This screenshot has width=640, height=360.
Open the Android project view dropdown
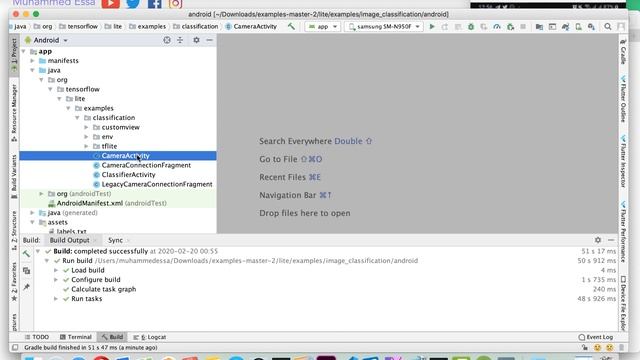[x=46, y=40]
